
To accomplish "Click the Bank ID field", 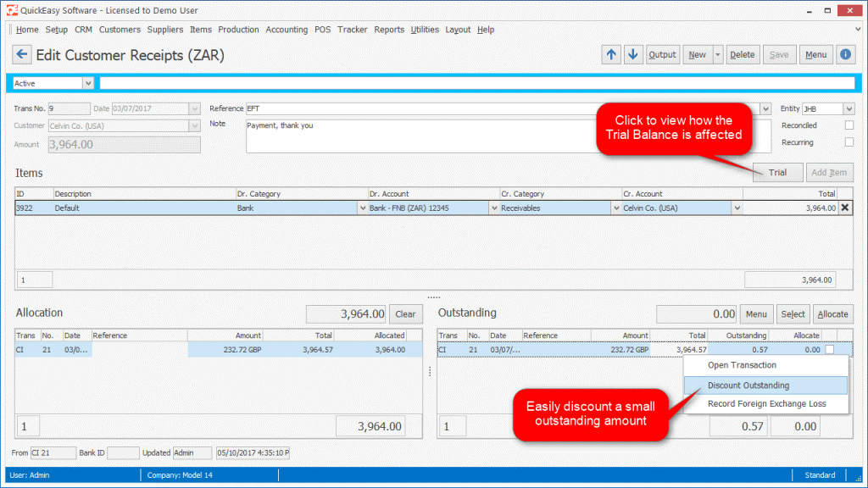I will pyautogui.click(x=123, y=452).
